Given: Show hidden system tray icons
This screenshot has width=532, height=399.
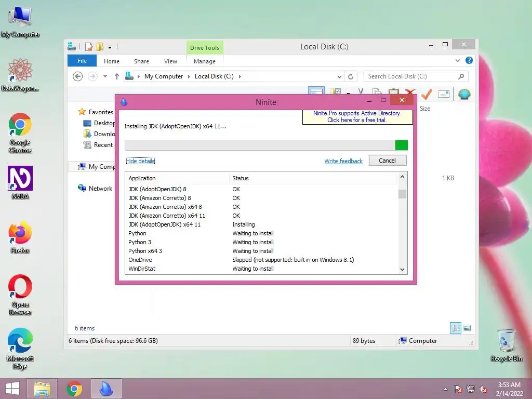Looking at the screenshot, I should [445, 389].
